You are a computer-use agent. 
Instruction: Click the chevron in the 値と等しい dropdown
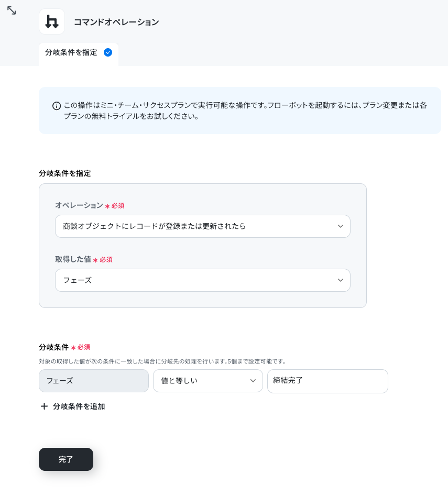coord(253,381)
